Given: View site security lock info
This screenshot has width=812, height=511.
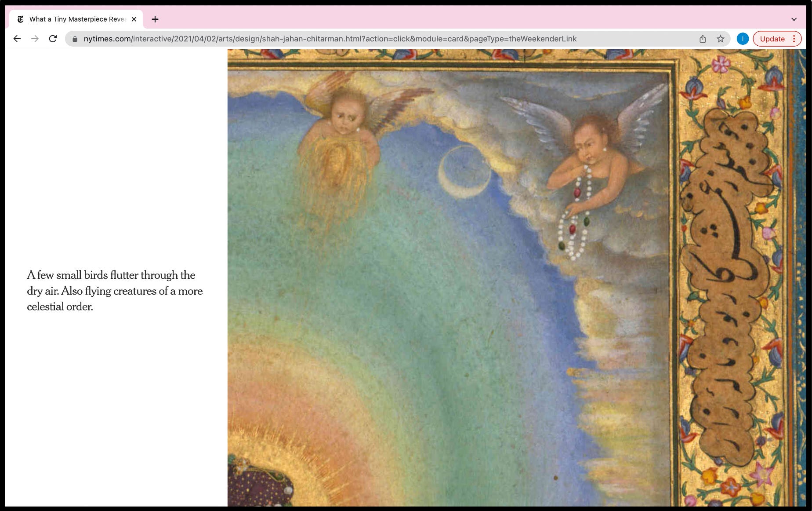Looking at the screenshot, I should (75, 39).
